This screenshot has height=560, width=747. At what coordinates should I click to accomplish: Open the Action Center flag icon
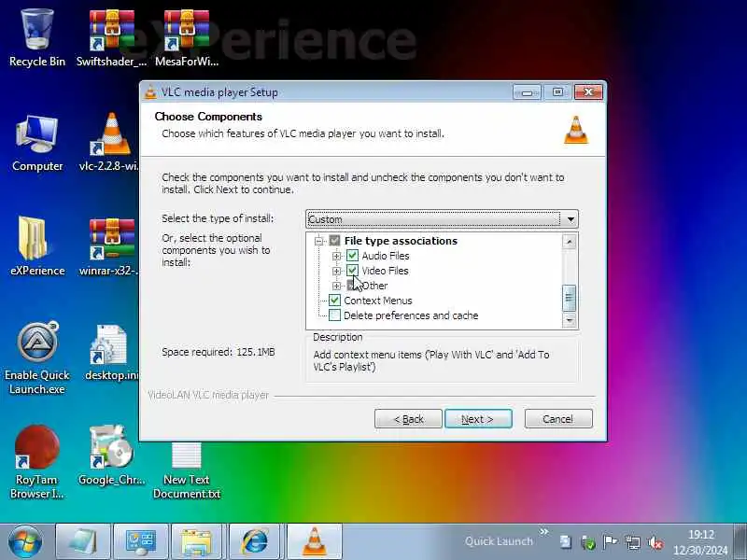tap(610, 542)
